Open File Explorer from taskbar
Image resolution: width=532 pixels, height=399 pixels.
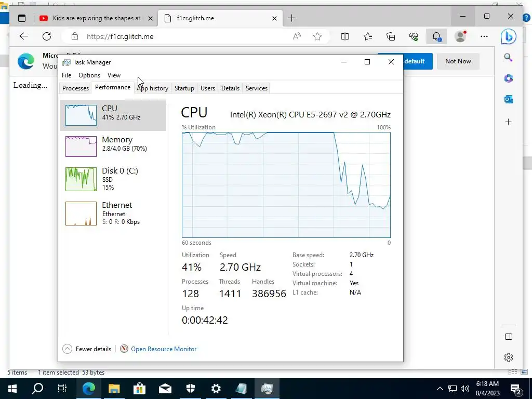(x=114, y=389)
